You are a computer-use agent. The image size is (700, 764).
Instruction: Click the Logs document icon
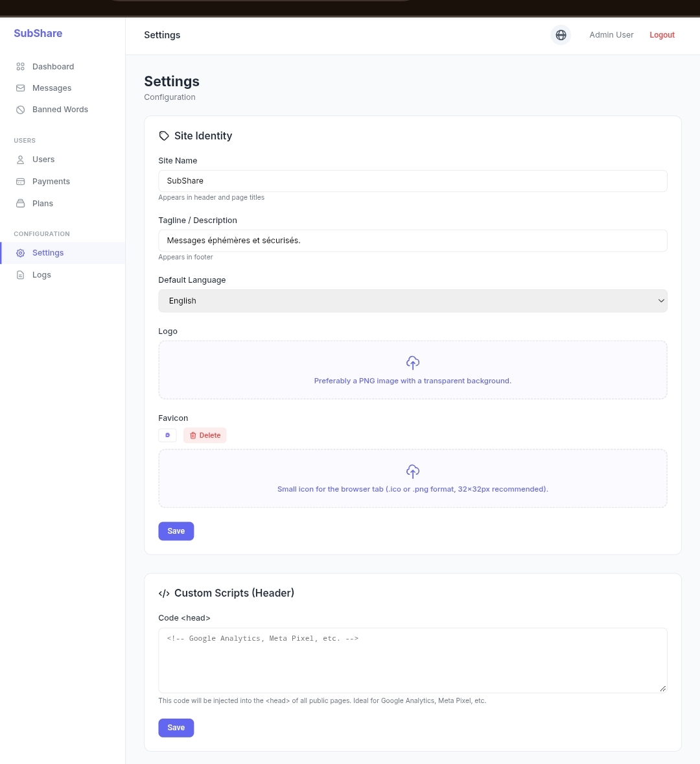(21, 275)
